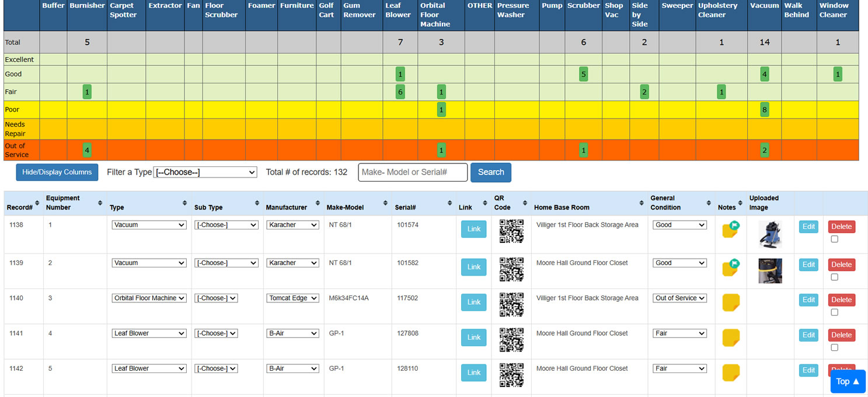Viewport: 868px width, 397px height.
Task: Click yellow notes icon for record 1140
Action: coord(730,302)
